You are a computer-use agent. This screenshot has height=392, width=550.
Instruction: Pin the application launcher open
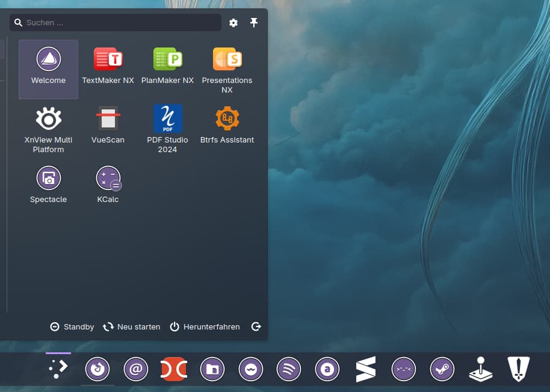[x=254, y=23]
